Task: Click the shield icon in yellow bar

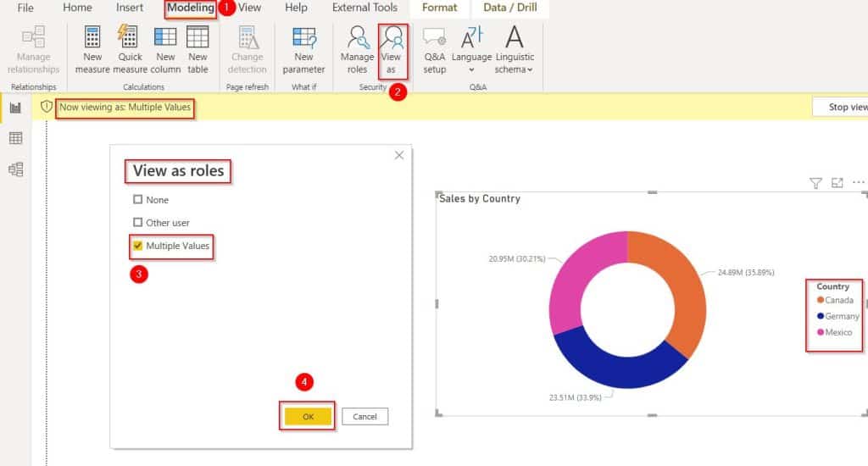Action: pyautogui.click(x=47, y=106)
